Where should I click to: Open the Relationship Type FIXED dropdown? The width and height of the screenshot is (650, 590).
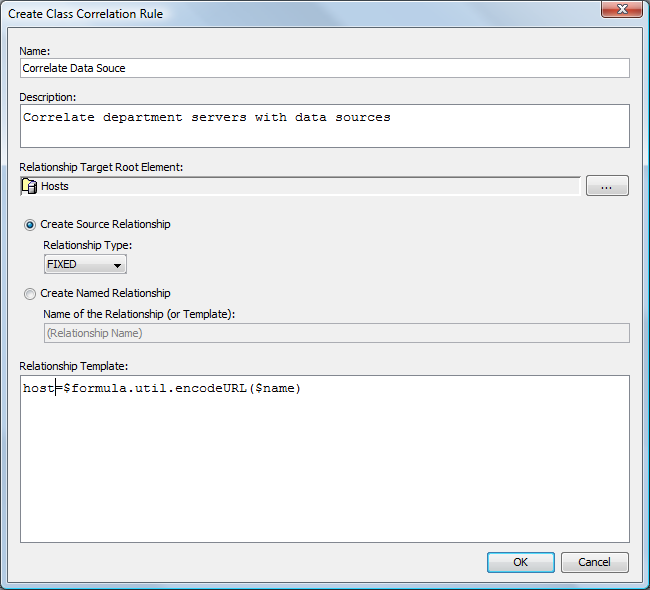tap(85, 264)
